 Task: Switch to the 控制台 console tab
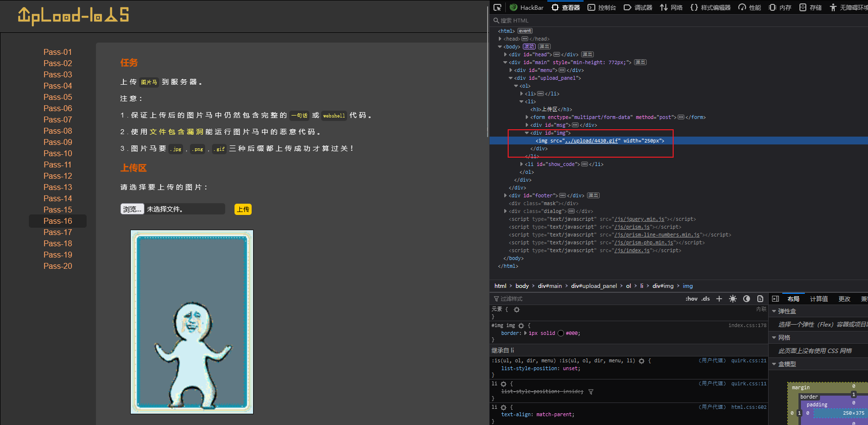602,7
